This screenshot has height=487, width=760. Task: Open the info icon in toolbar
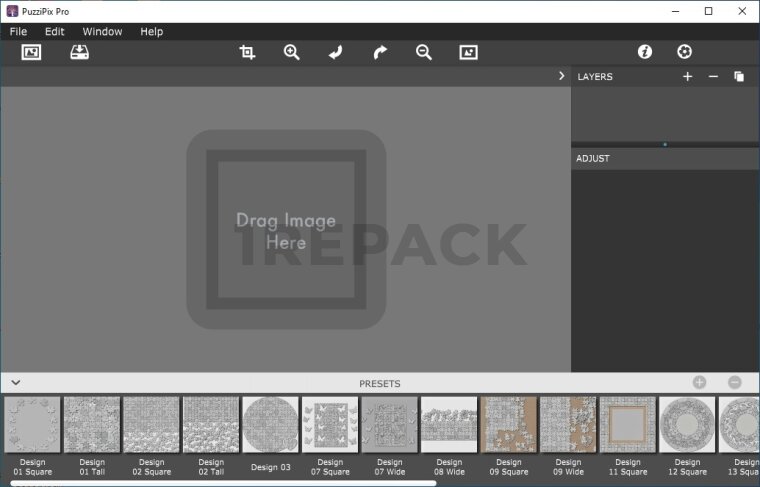(645, 52)
